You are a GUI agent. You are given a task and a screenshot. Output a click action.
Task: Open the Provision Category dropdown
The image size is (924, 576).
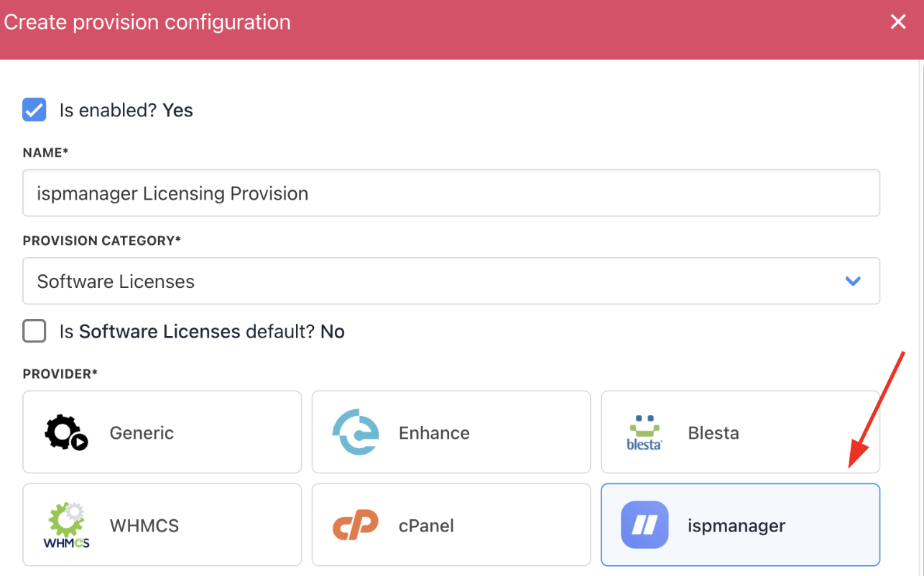(x=451, y=281)
